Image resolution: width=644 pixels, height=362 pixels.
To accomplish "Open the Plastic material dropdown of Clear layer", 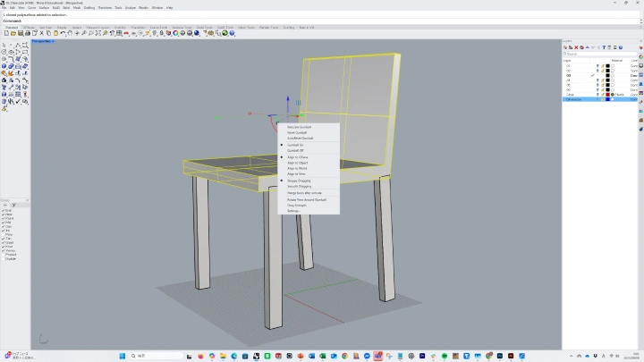I will tap(619, 95).
